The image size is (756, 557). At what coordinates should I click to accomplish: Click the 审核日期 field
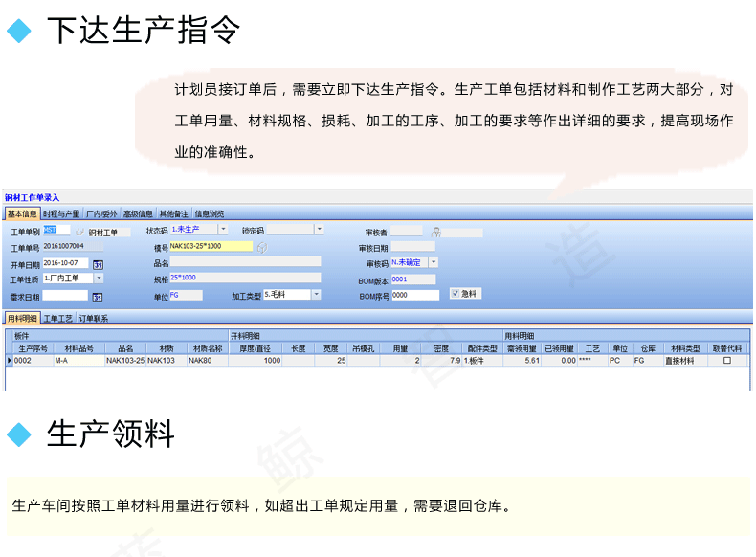[x=412, y=247]
